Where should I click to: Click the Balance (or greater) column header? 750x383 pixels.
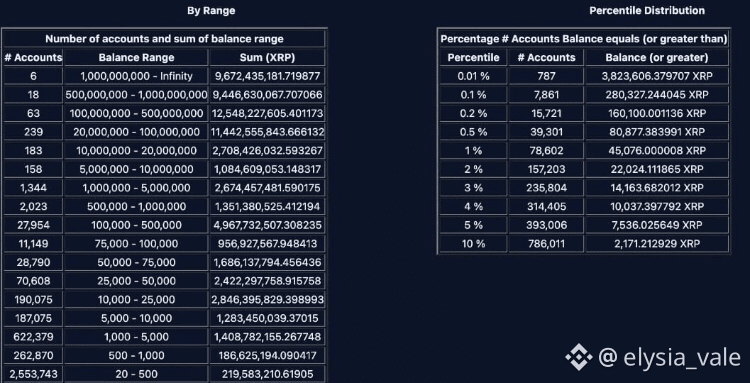[x=657, y=57]
